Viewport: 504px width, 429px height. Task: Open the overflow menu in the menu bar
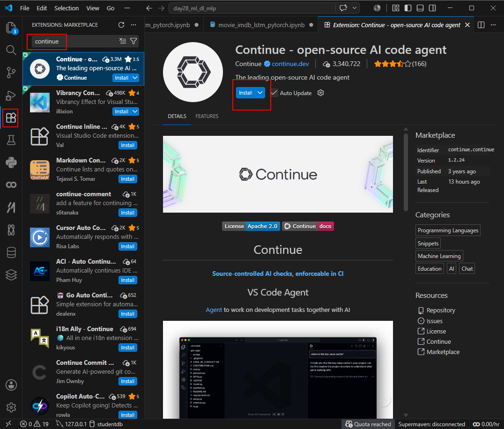point(127,8)
